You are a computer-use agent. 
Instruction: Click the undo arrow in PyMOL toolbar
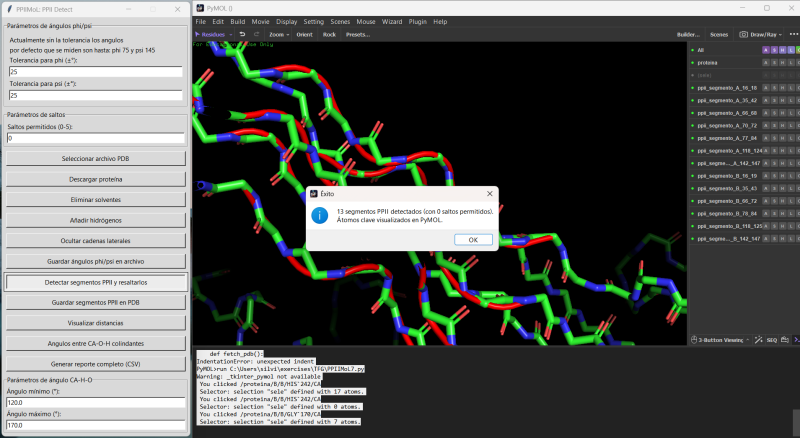(x=243, y=34)
